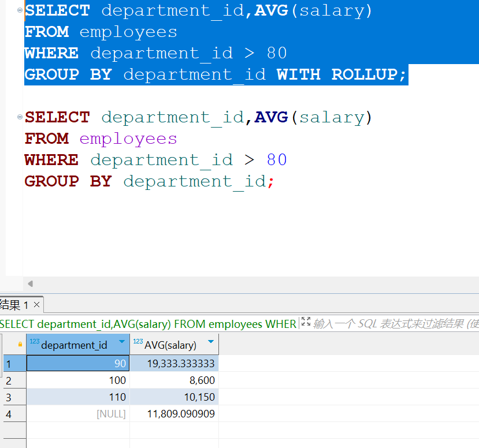Click the editor's horizontal scrollbar left arrow

[x=30, y=283]
